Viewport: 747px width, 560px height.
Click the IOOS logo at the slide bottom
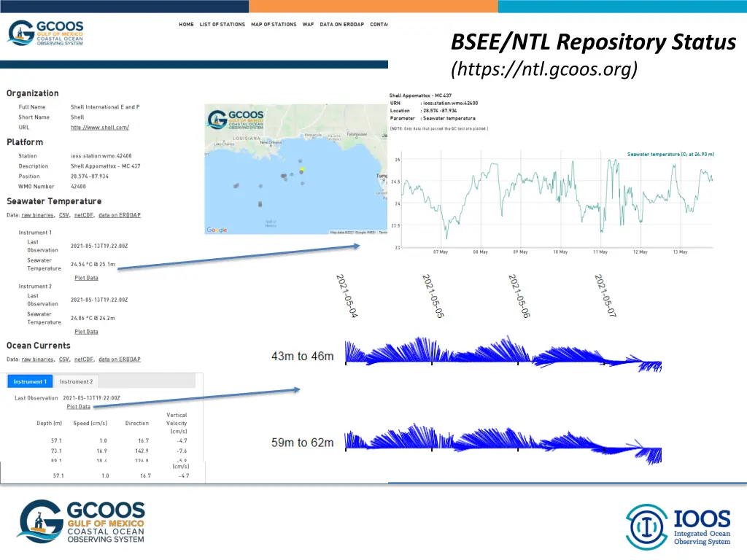coord(678,526)
